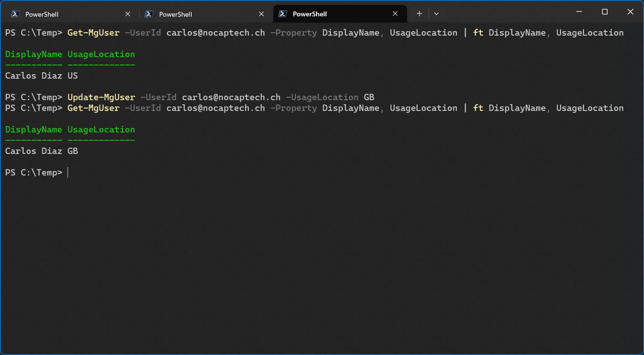Click the Update-MgUser command text

[101, 97]
